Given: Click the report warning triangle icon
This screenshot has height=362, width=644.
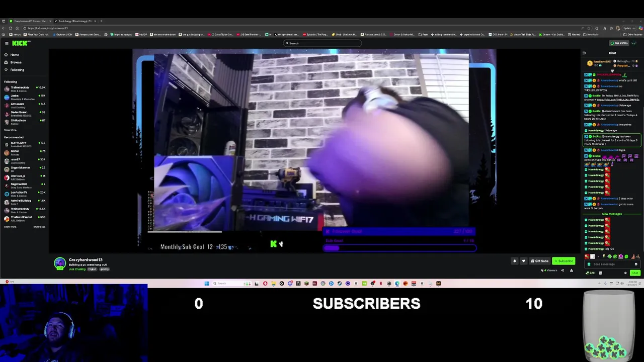Looking at the screenshot, I should [571, 270].
